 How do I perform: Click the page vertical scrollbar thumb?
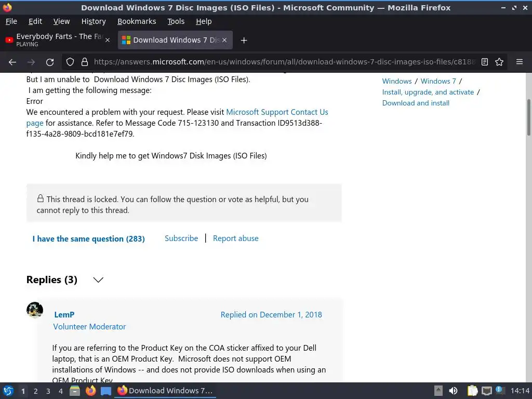coord(528,117)
